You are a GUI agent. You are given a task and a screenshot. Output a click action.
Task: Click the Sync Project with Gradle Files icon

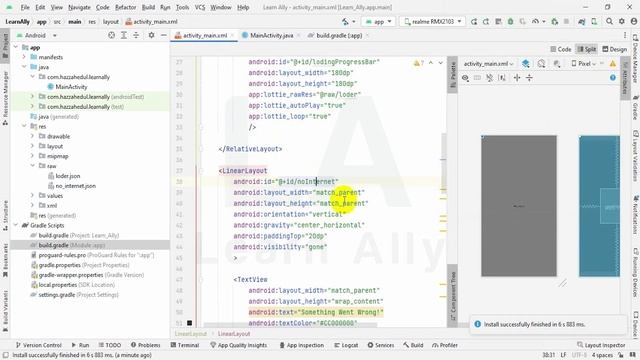click(x=582, y=22)
